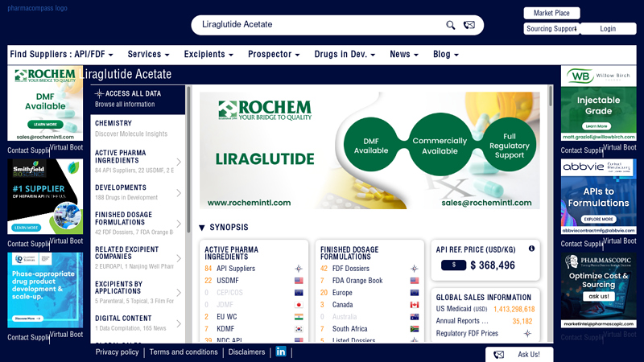Open the LinkedIn icon in footer
This screenshot has width=644, height=362.
(281, 352)
